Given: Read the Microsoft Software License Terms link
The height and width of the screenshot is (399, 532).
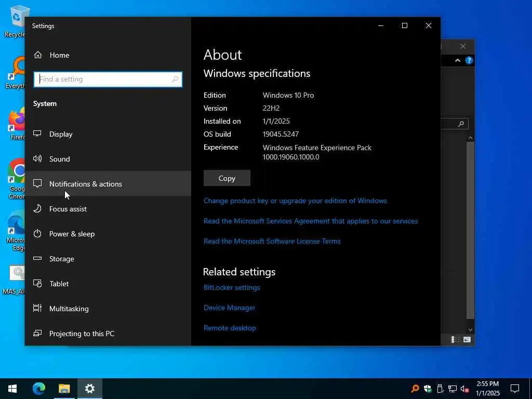Looking at the screenshot, I should tap(272, 241).
